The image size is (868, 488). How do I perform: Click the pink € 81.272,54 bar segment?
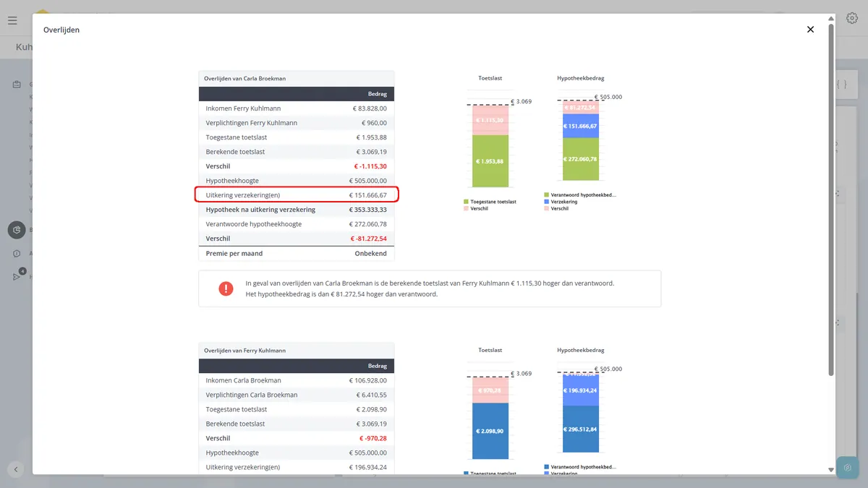581,108
